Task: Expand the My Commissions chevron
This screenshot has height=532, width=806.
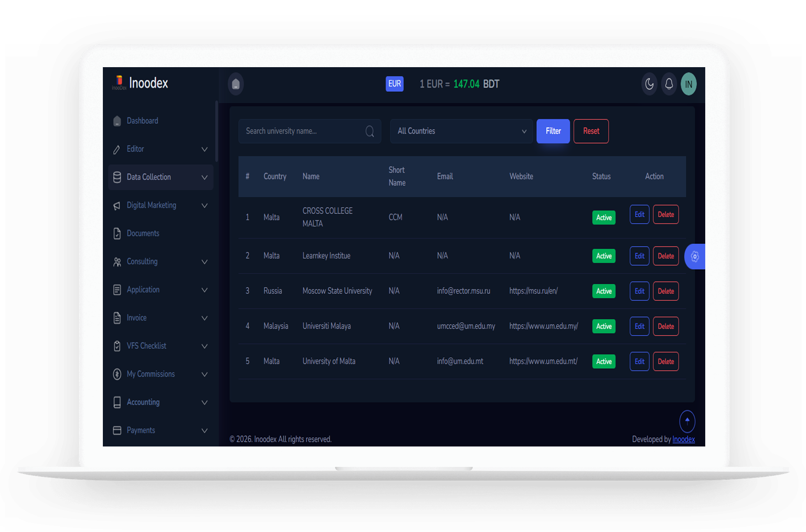Action: [x=205, y=374]
